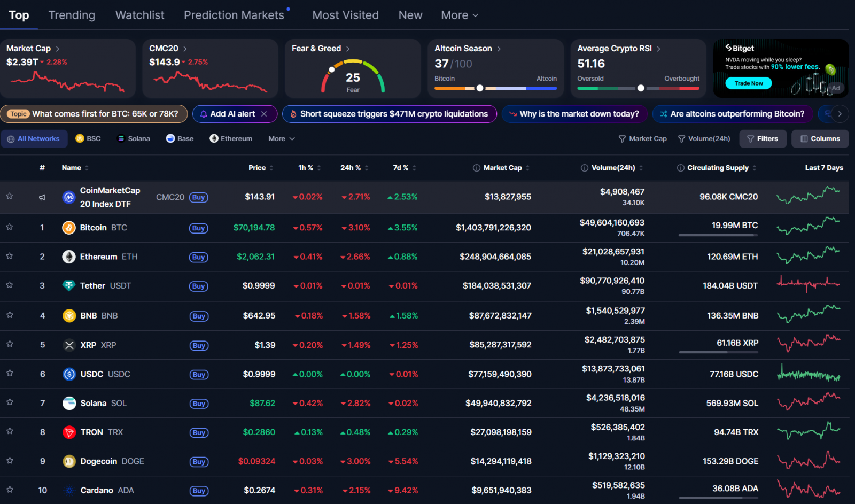Sort table by the 24h % column
Viewport: 855px width, 504px height.
click(x=351, y=168)
